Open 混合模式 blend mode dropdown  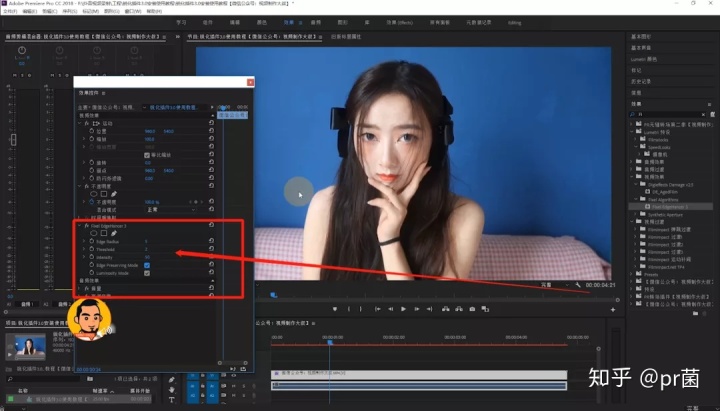171,209
